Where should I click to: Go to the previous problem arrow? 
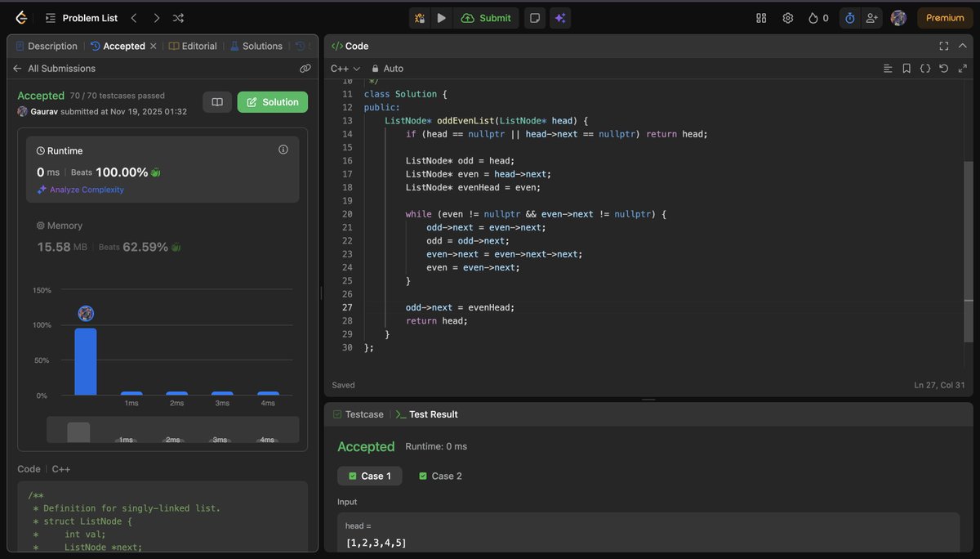[134, 17]
